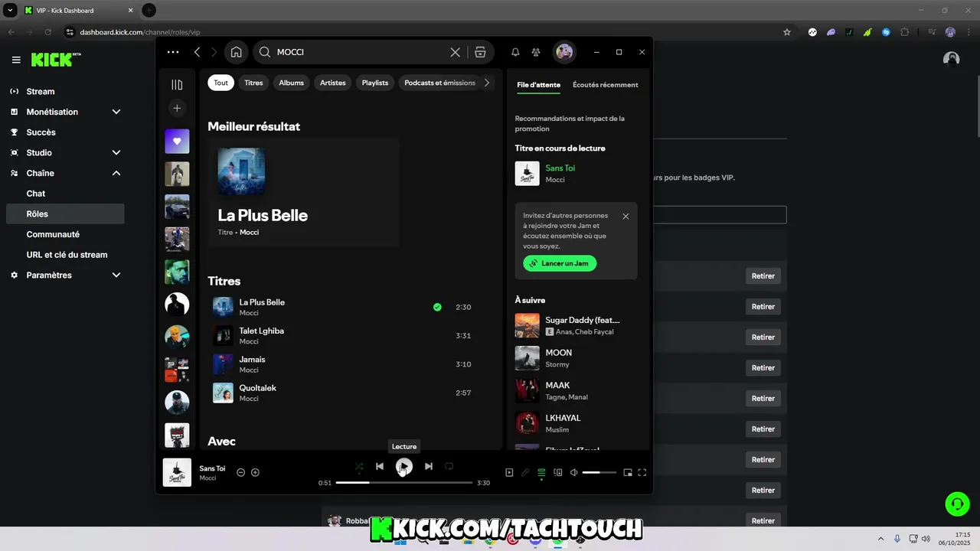
Task: Open Liked Songs heart playlist
Action: click(x=177, y=142)
